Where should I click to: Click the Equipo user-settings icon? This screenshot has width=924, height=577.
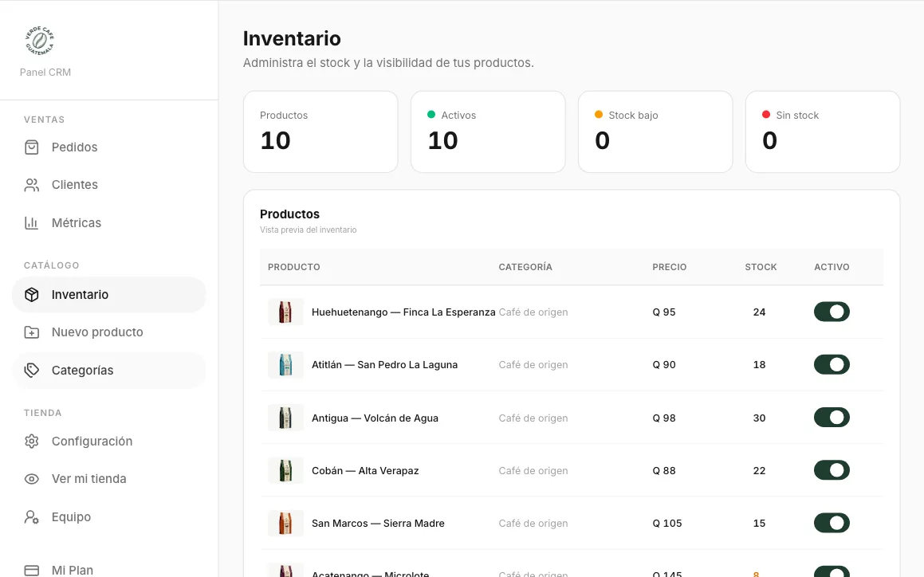pos(32,517)
